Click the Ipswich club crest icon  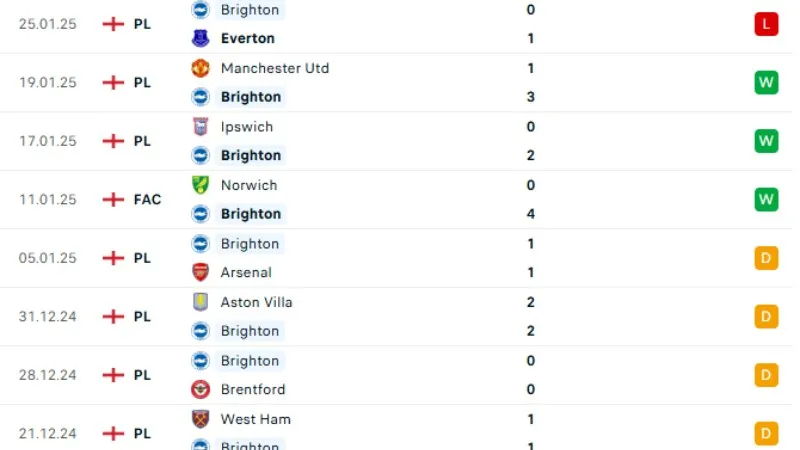[200, 127]
